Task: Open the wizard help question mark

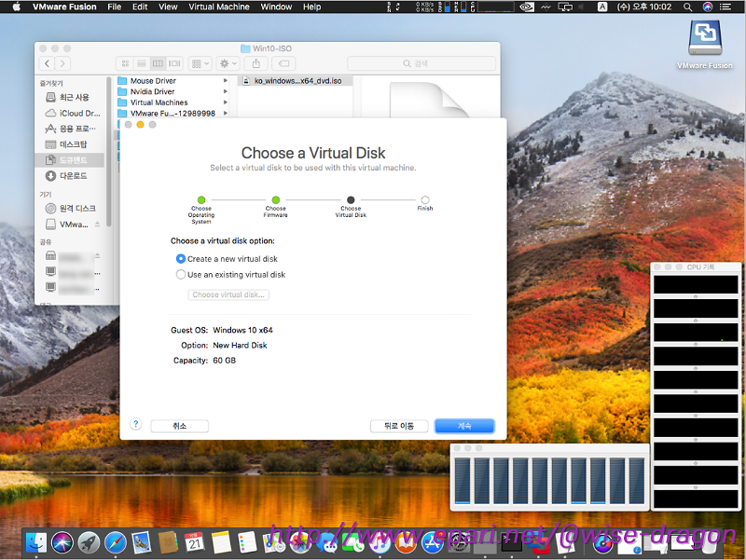Action: point(135,424)
